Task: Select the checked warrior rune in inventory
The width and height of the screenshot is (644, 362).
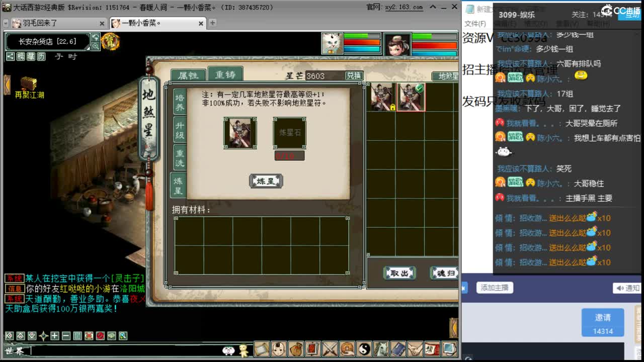Action: [411, 97]
